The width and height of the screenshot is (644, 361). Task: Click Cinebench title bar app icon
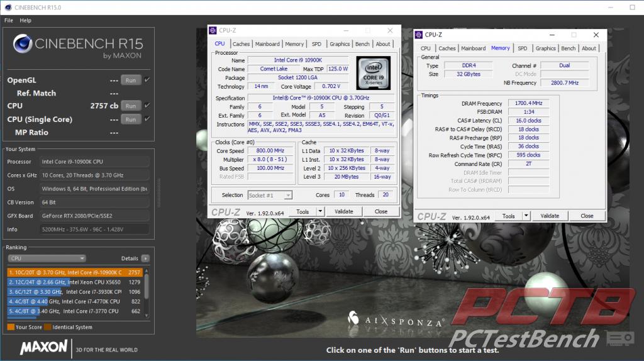[8, 8]
